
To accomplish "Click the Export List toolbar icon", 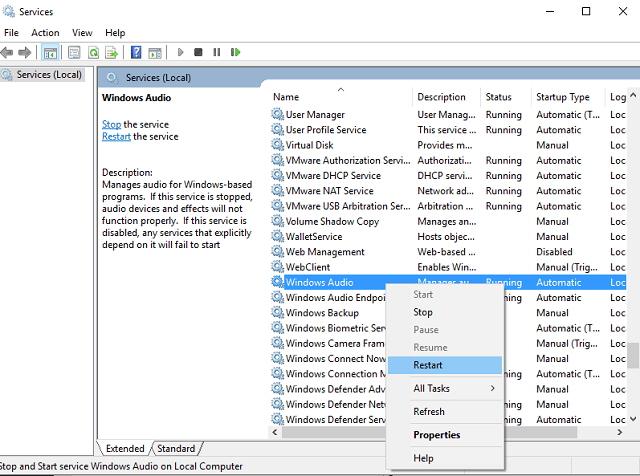I will [112, 52].
